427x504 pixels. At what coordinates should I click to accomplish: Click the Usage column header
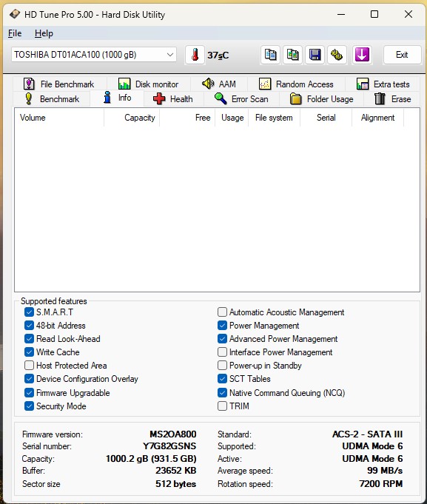pos(232,118)
